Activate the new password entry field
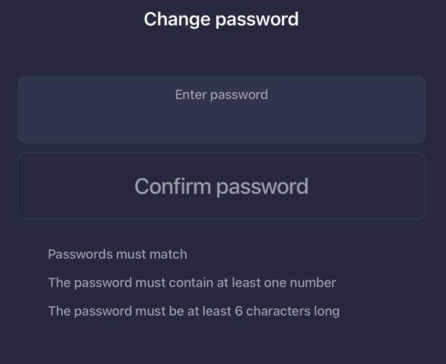The image size is (446, 364). pyautogui.click(x=221, y=109)
